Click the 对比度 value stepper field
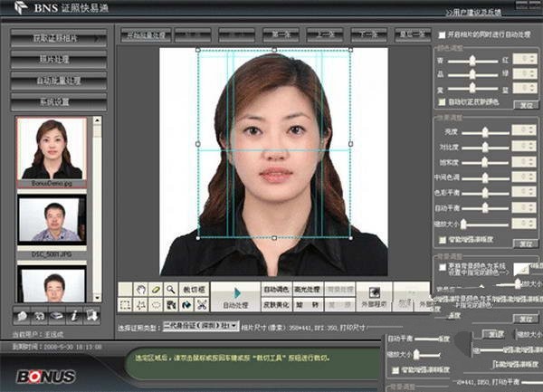The width and height of the screenshot is (543, 392). click(524, 146)
